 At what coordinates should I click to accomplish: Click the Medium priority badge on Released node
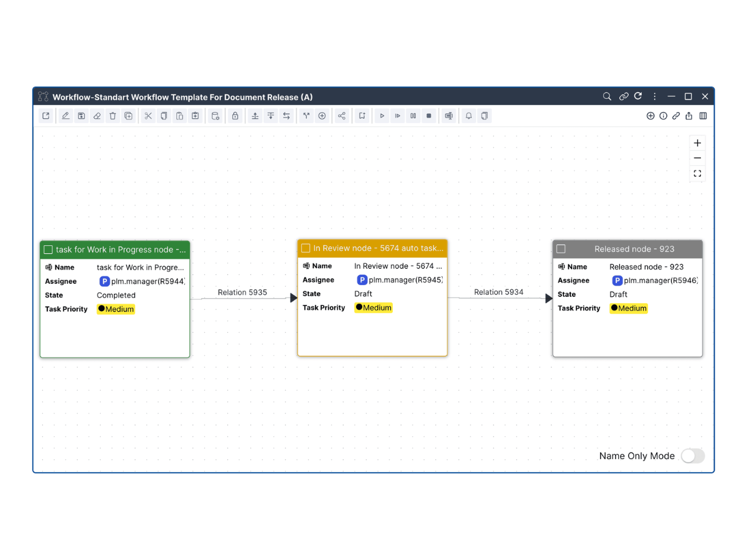pyautogui.click(x=629, y=308)
